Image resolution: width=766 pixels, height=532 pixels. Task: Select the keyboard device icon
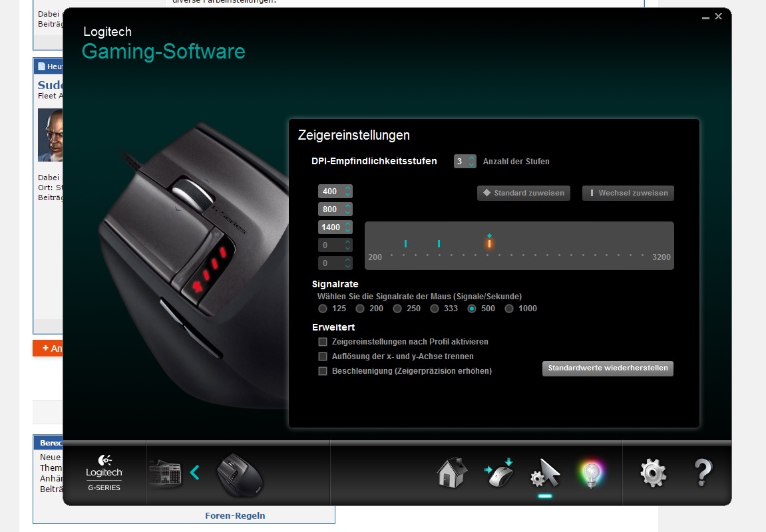[165, 473]
